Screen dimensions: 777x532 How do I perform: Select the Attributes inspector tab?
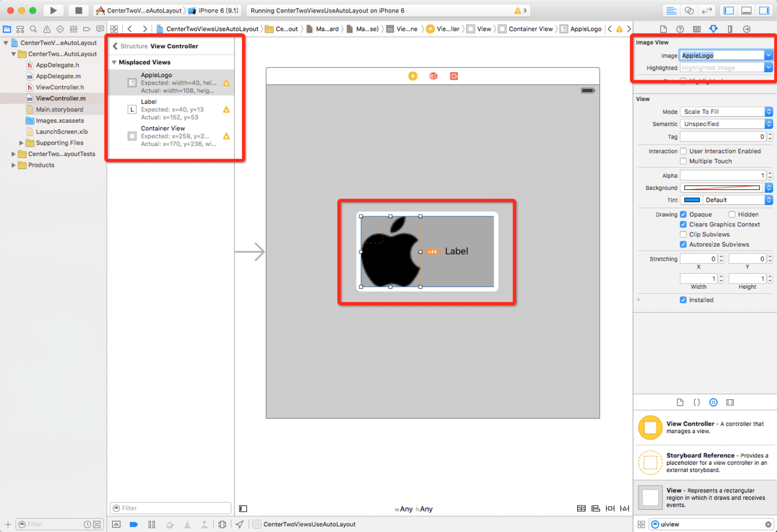[x=713, y=29]
